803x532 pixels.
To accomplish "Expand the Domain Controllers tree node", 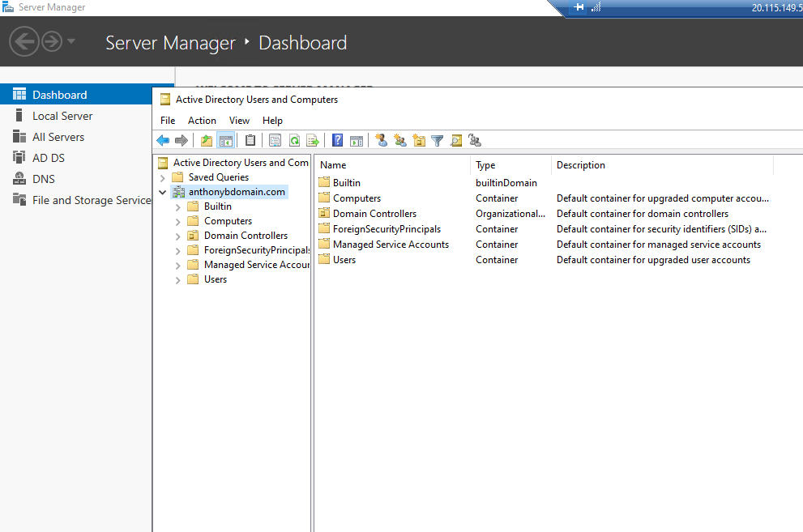I will pos(177,236).
